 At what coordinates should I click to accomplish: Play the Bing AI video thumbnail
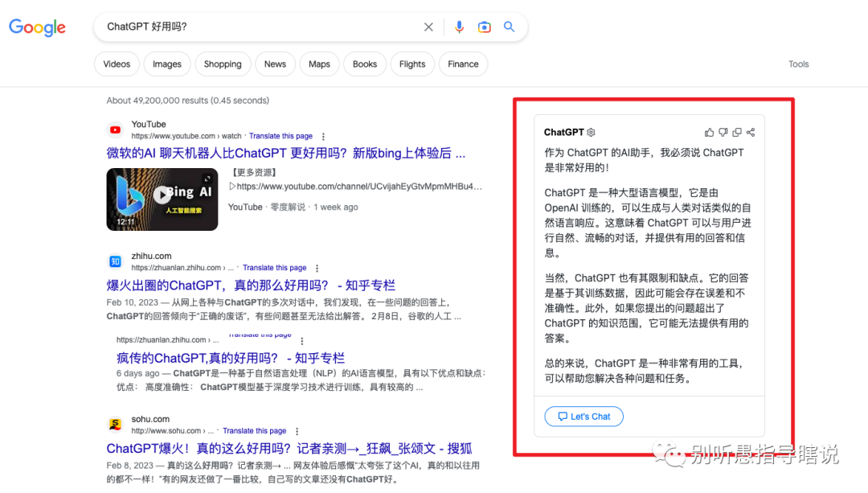pos(162,195)
